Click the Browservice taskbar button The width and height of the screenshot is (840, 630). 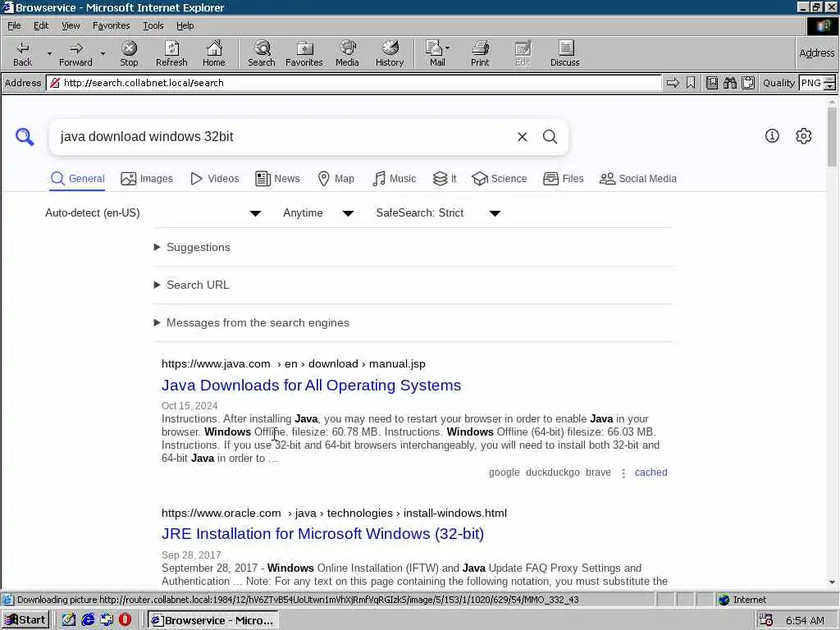coord(213,620)
